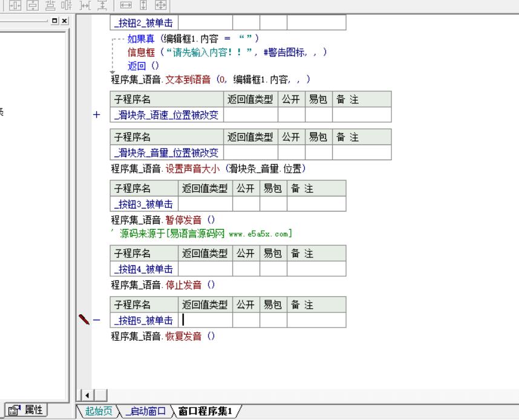Click the 公开 cell of _按钮3_被单击 row

pos(246,204)
